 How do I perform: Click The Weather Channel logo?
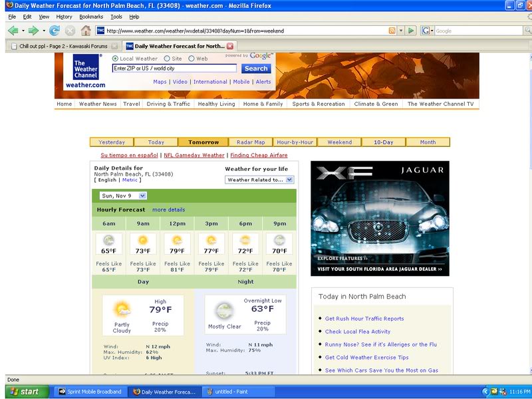pos(86,68)
